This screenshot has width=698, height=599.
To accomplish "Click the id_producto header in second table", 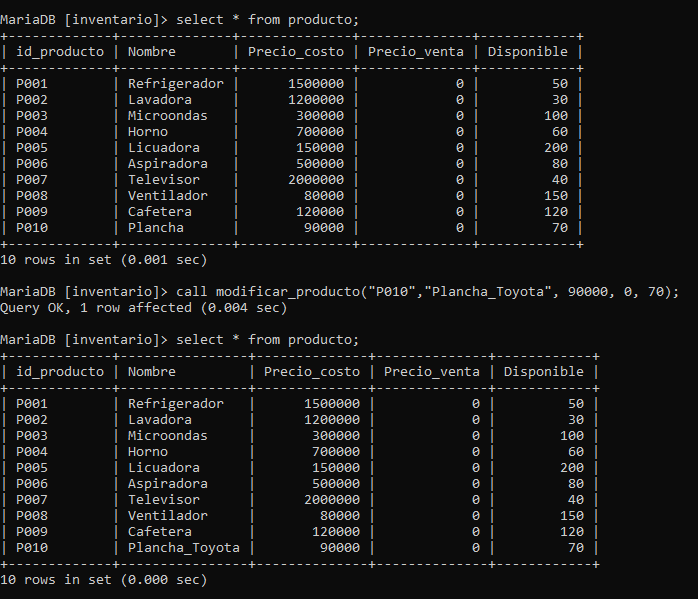I will [x=60, y=372].
